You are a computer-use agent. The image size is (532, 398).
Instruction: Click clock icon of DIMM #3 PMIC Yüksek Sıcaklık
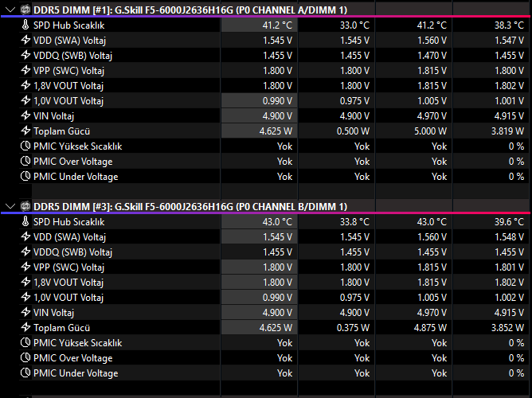25,343
